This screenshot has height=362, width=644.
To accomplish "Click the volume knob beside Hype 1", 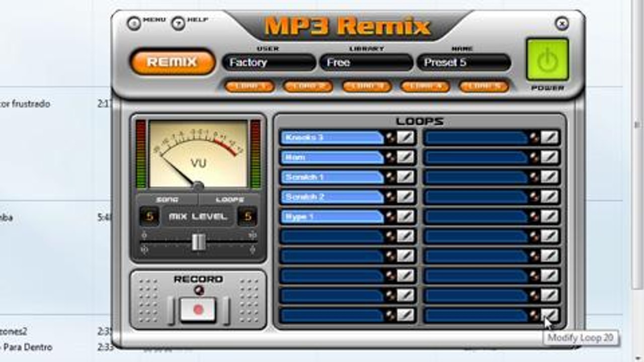I will (390, 217).
